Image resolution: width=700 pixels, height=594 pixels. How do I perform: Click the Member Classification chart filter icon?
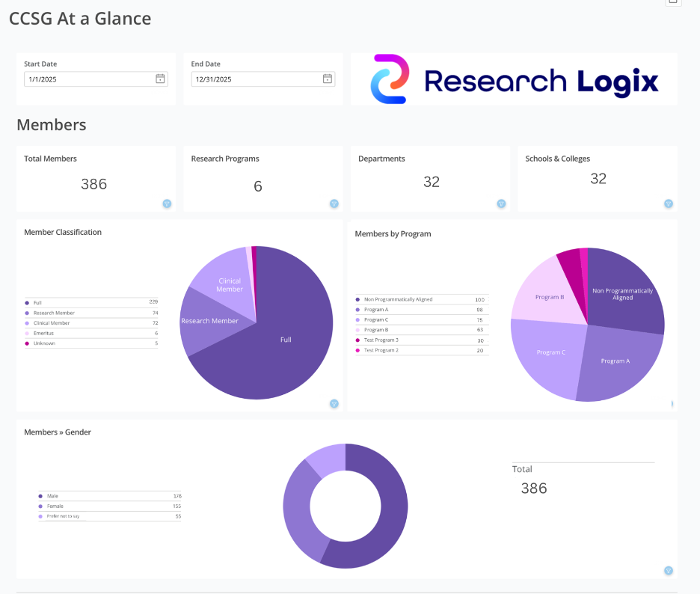pyautogui.click(x=334, y=404)
